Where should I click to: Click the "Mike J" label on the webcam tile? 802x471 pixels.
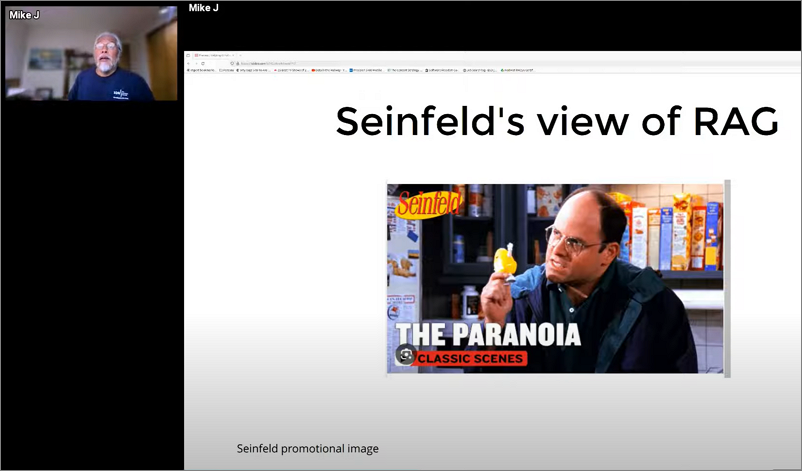[x=24, y=15]
